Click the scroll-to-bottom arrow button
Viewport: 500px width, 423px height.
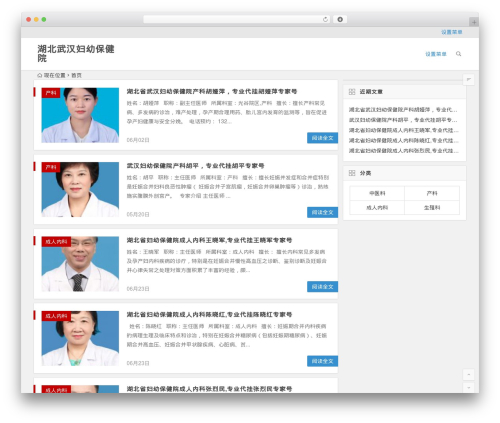coord(469,387)
